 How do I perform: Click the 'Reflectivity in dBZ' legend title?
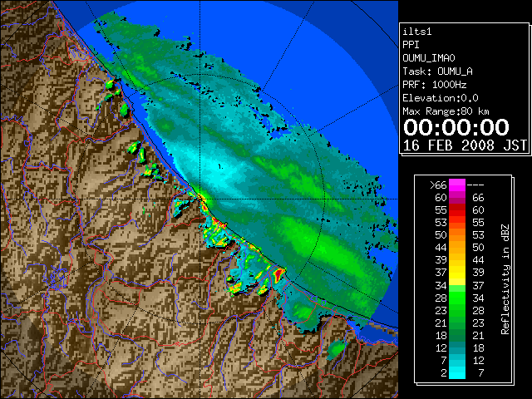505,279
